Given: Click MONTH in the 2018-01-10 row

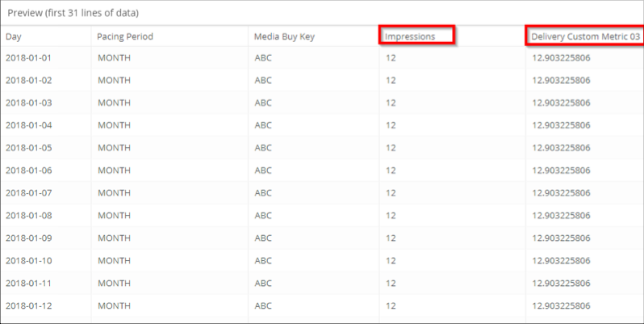Looking at the screenshot, I should click(x=114, y=261).
